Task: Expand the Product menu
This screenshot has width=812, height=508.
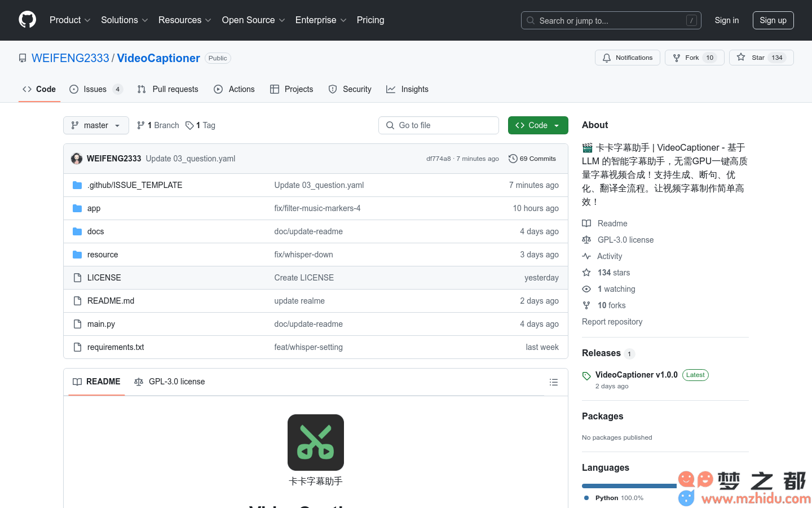Action: point(70,20)
